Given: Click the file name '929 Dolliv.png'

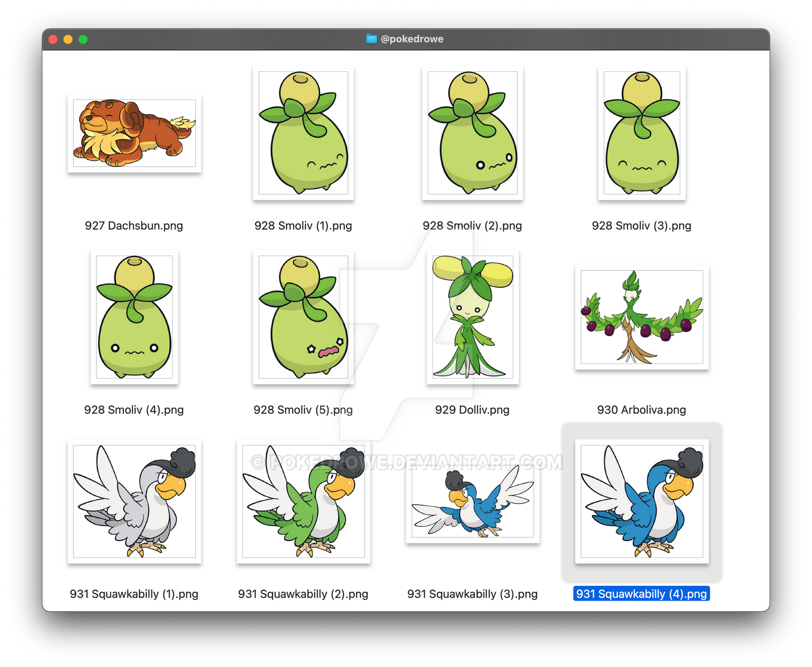Looking at the screenshot, I should (472, 410).
